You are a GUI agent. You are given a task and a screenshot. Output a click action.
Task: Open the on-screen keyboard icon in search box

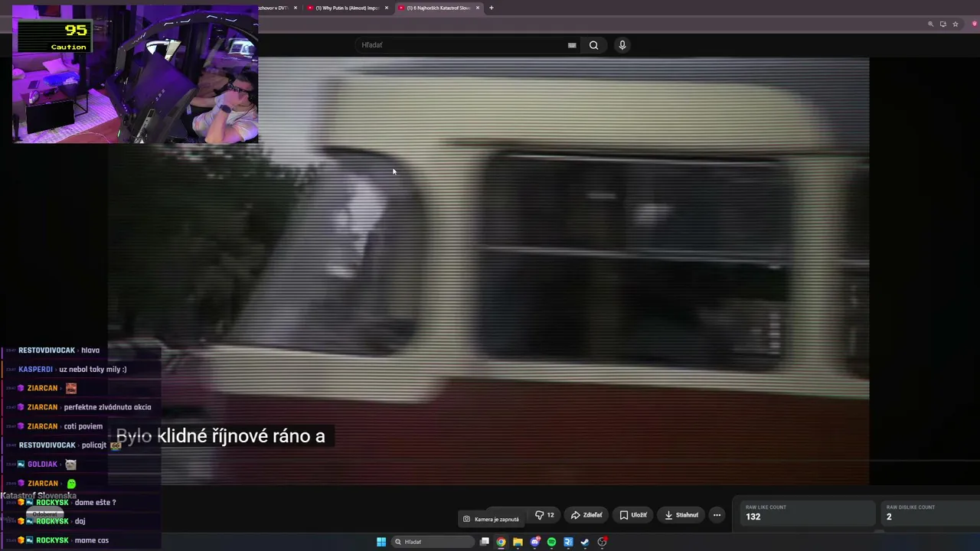(572, 45)
